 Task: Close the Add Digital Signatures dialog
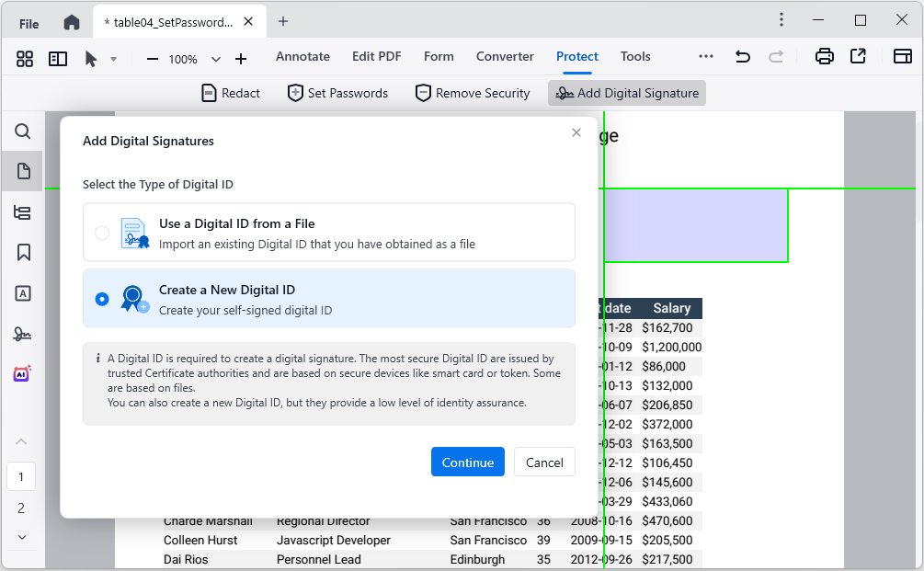pyautogui.click(x=576, y=132)
